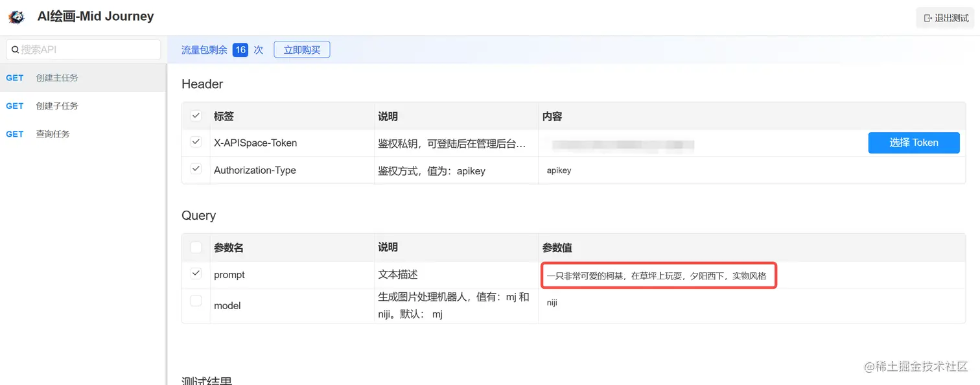
Task: Click the 选择 Token button
Action: pos(914,143)
